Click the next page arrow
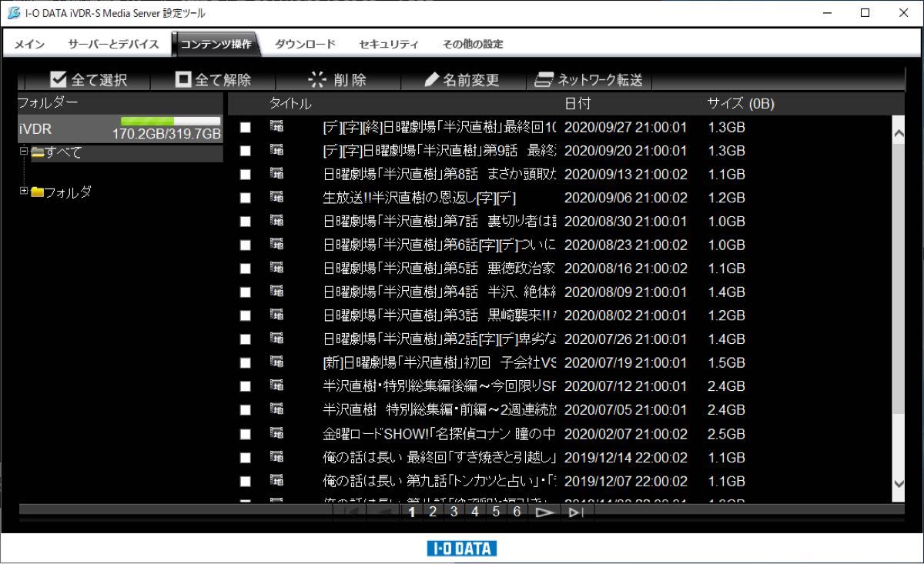 [x=545, y=512]
